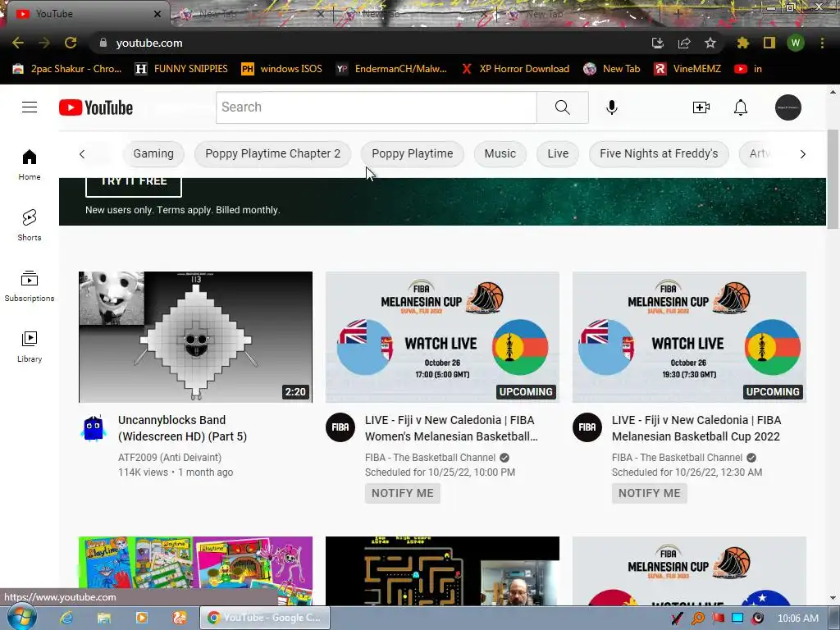Image resolution: width=840 pixels, height=630 pixels.
Task: Open the Poppy Playtime colorful thumbnail
Action: 195,571
